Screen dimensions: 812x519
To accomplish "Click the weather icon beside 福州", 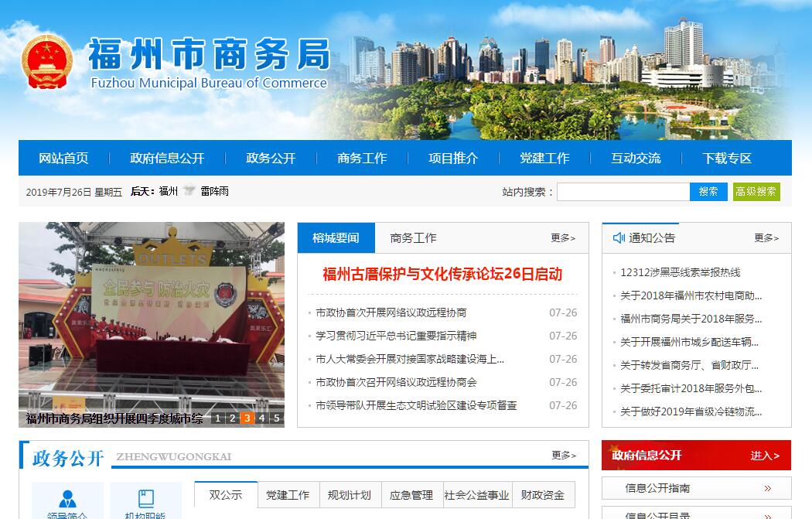I will (189, 191).
